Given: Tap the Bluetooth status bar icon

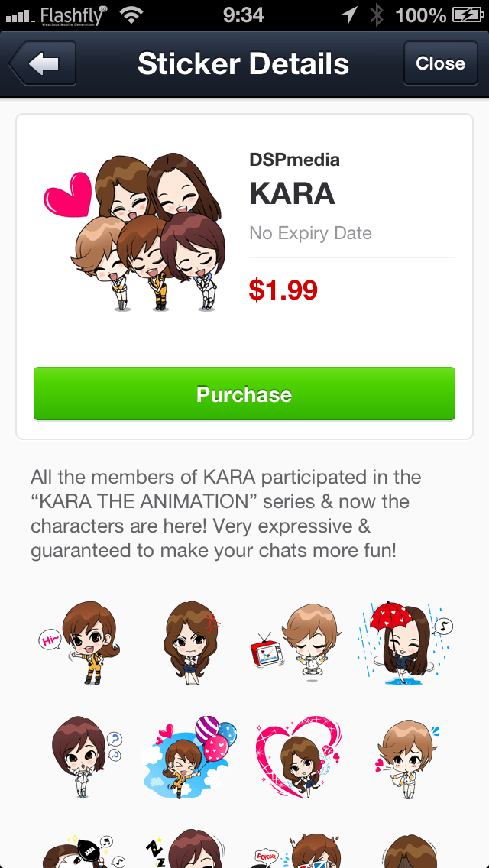Looking at the screenshot, I should (377, 15).
